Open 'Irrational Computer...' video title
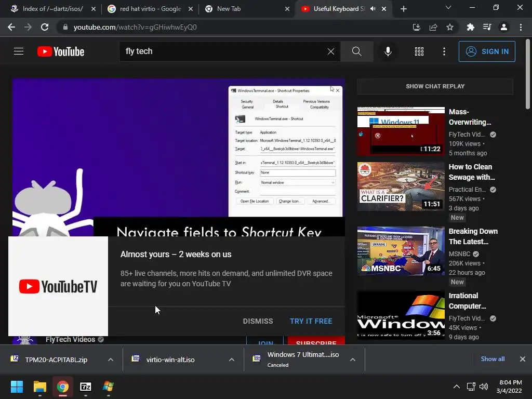 click(468, 301)
